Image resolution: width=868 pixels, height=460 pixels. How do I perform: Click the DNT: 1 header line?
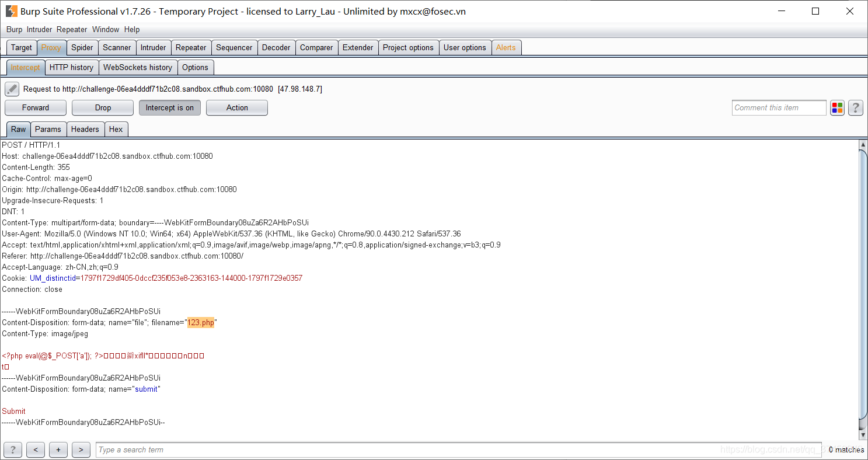click(13, 211)
